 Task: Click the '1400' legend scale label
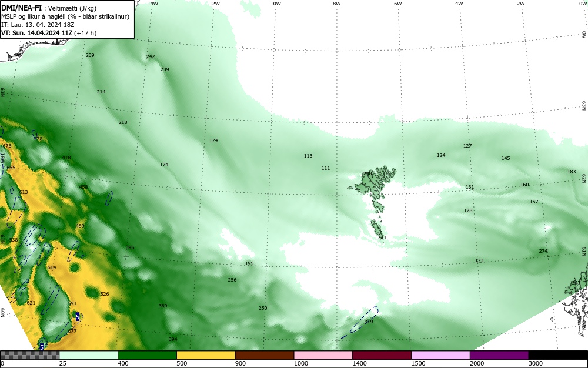tap(360, 363)
